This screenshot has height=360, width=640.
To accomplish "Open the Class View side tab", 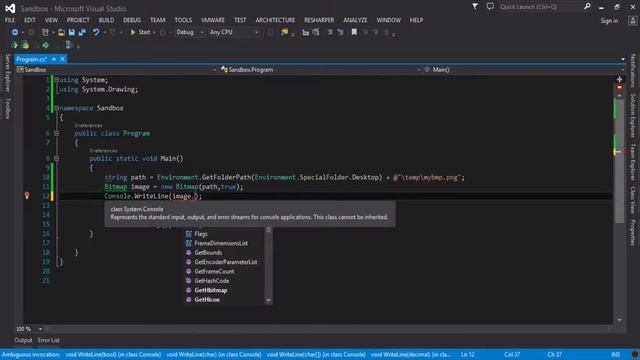I will point(633,200).
